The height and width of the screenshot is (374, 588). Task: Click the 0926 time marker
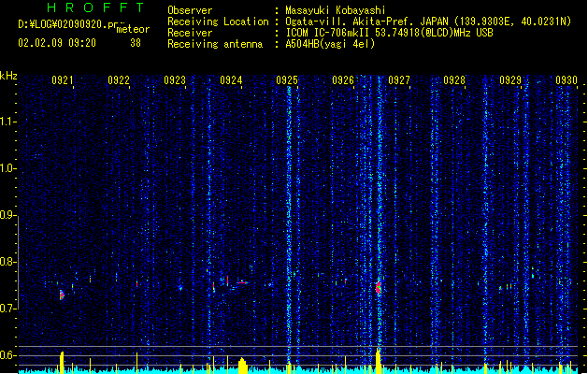[x=343, y=80]
